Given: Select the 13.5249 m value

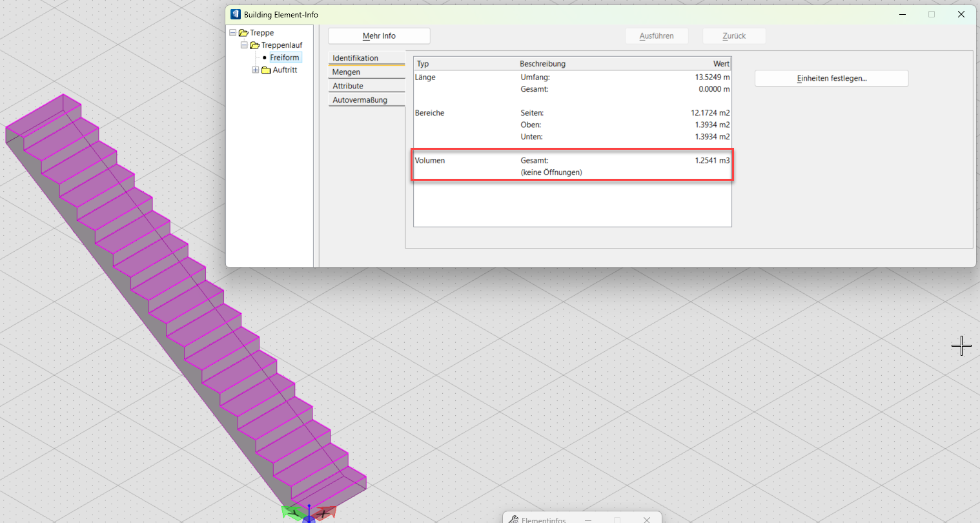Looking at the screenshot, I should tap(712, 77).
